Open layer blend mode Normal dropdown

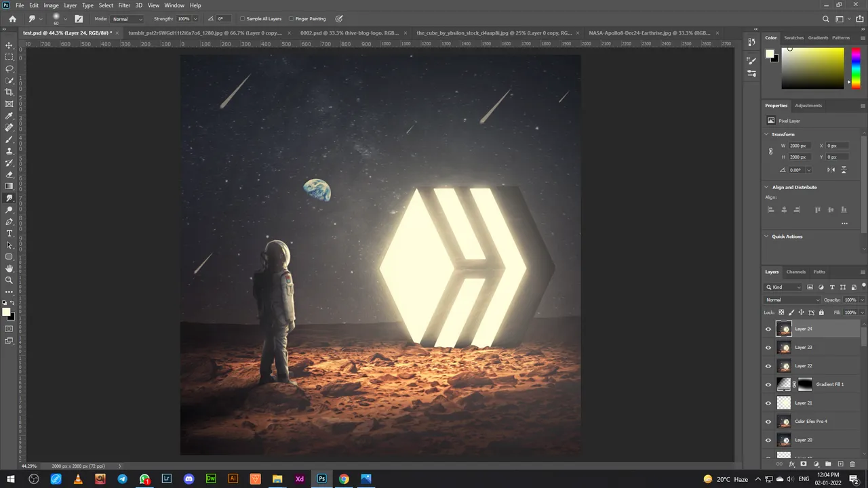click(x=792, y=300)
